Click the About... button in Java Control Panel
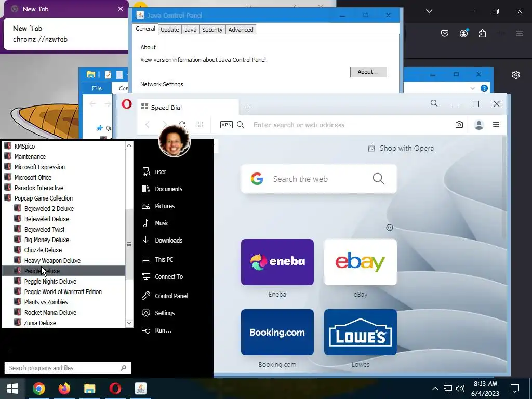Image resolution: width=532 pixels, height=399 pixels. pos(368,72)
